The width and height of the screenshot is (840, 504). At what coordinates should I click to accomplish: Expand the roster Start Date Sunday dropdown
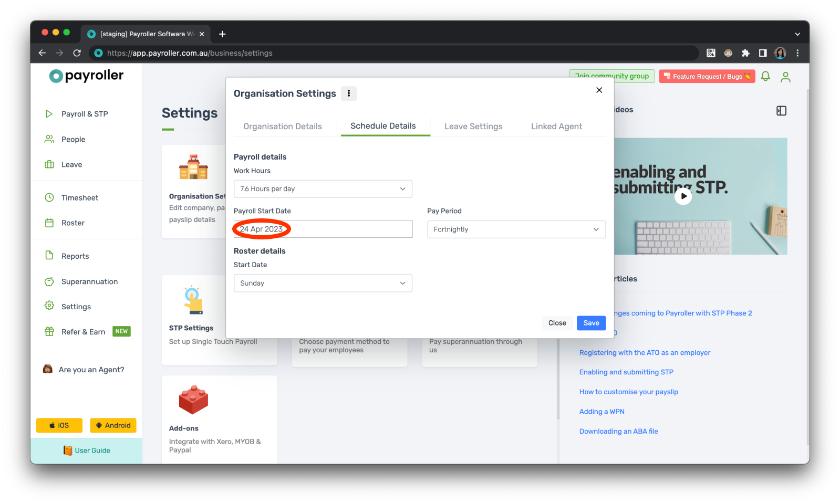coord(323,283)
